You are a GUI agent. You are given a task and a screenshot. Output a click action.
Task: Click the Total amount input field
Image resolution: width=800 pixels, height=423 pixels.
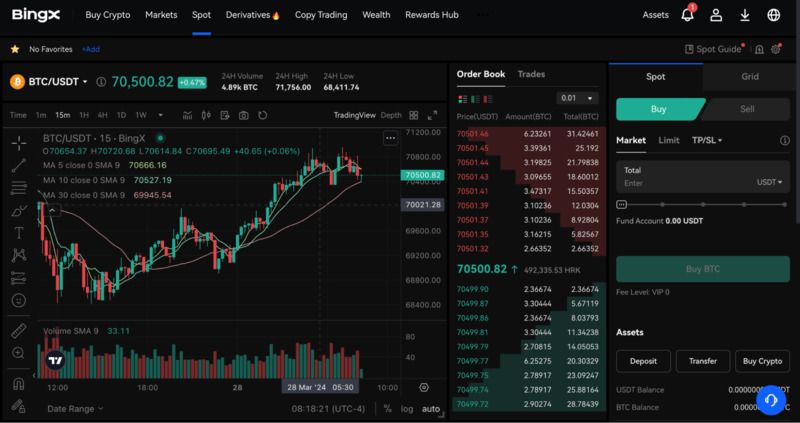coord(703,177)
